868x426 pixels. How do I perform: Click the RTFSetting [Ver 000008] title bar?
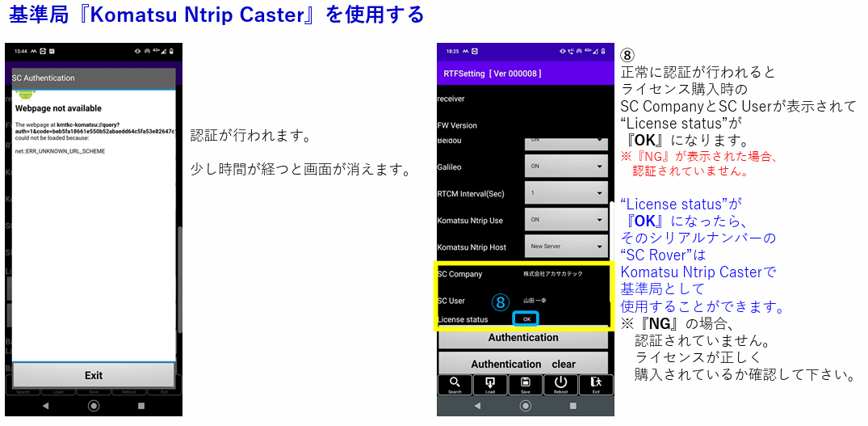pyautogui.click(x=526, y=73)
